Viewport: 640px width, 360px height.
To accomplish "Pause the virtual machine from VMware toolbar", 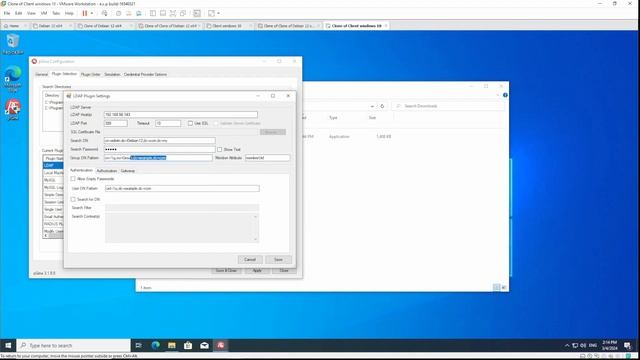I will point(84,13).
